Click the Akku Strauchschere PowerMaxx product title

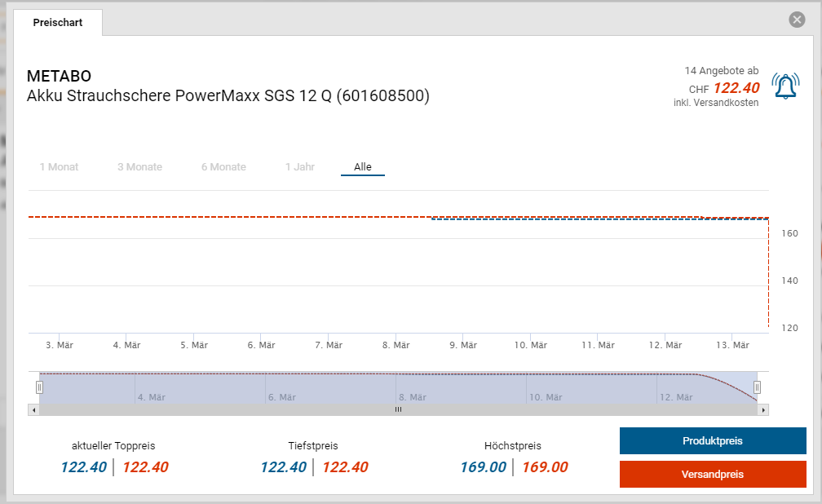[x=228, y=96]
